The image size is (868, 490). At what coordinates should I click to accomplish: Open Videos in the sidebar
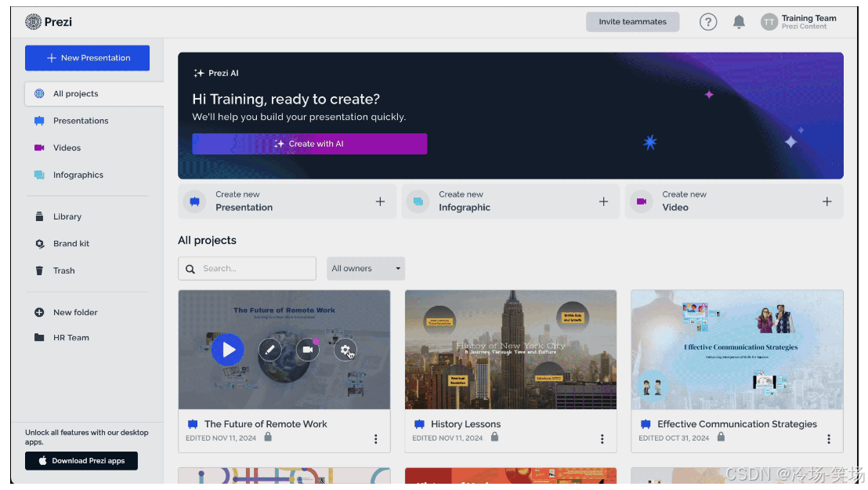67,148
